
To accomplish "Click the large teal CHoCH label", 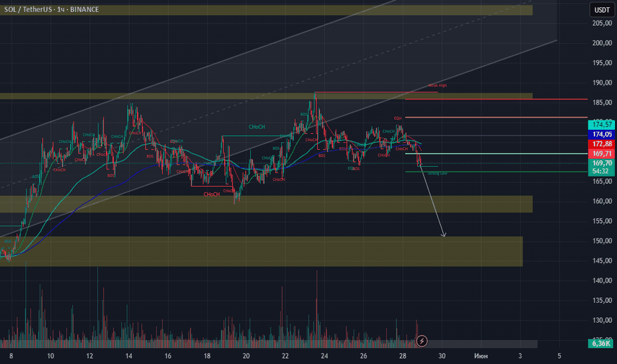I will (257, 126).
